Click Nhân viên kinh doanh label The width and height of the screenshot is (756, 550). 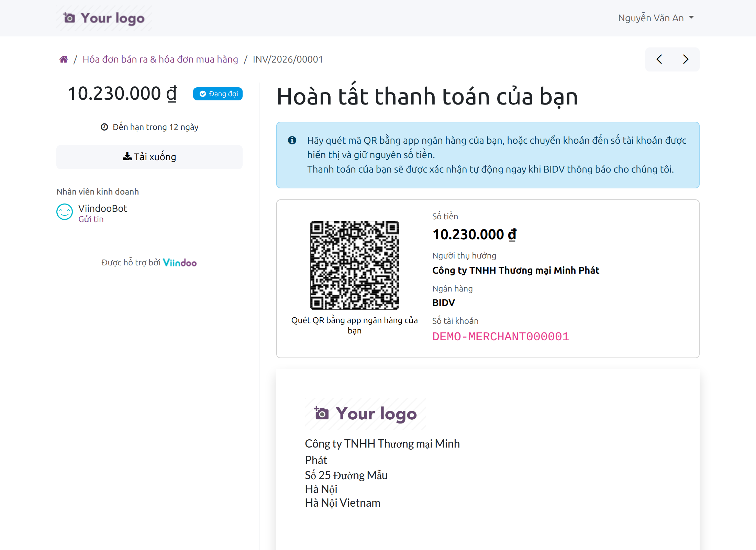98,191
